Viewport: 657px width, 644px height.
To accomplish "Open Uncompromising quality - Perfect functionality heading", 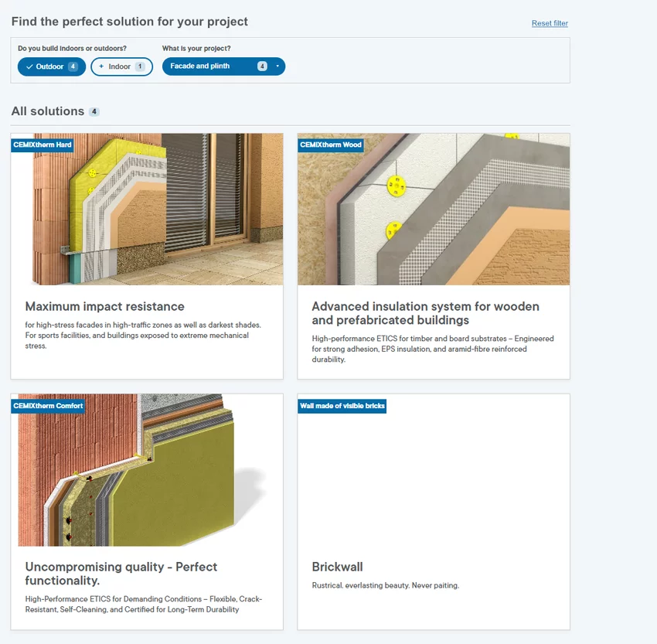I will tap(121, 573).
